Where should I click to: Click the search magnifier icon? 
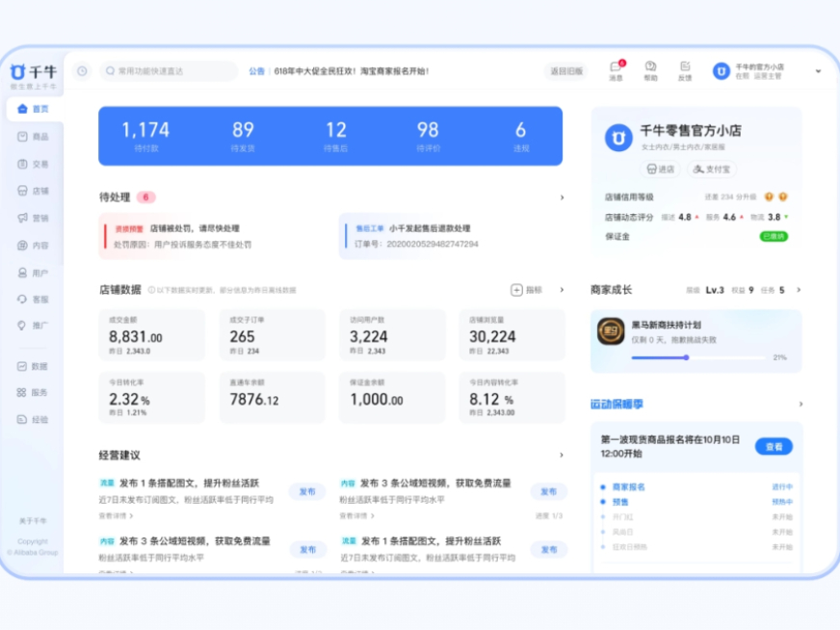(x=111, y=70)
